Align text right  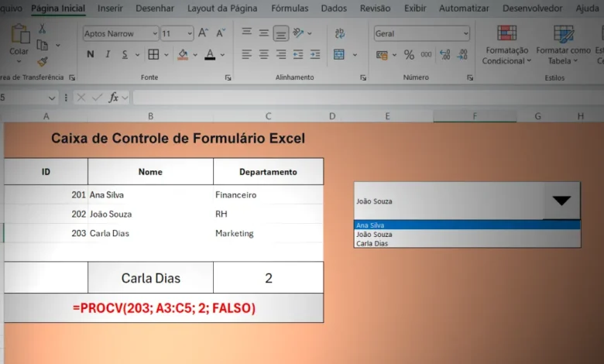pos(281,55)
